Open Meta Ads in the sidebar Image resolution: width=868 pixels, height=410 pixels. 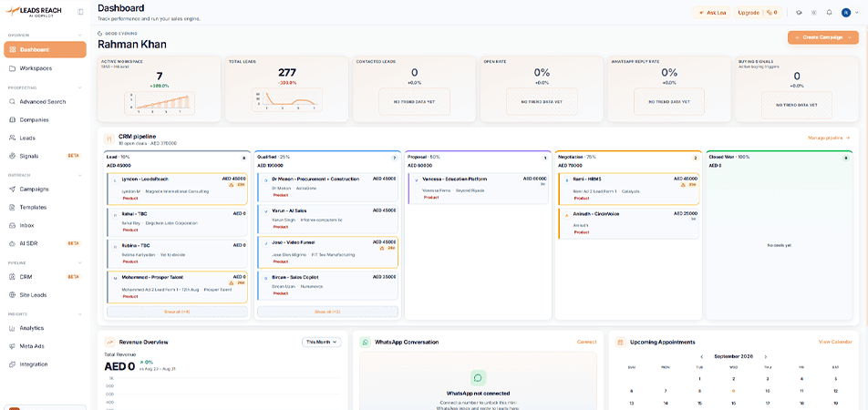pyautogui.click(x=45, y=346)
